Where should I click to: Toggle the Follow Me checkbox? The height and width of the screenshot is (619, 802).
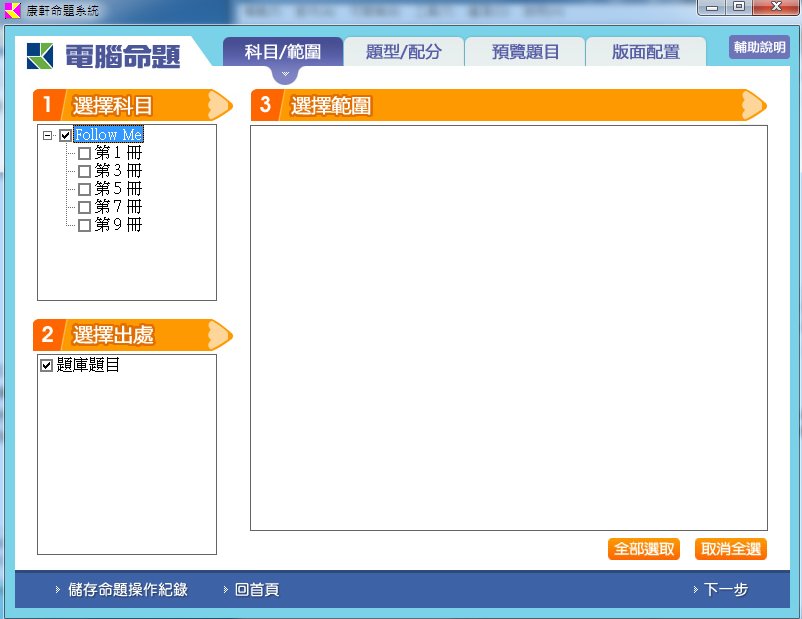[66, 135]
